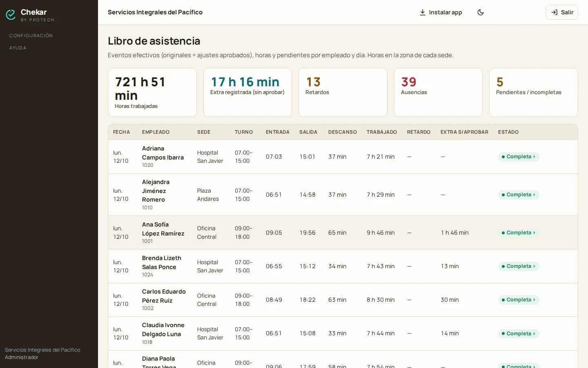Expand Completa status for Brenda Lizeth Salas Ponce
Image resolution: width=588 pixels, height=368 pixels.
click(519, 266)
